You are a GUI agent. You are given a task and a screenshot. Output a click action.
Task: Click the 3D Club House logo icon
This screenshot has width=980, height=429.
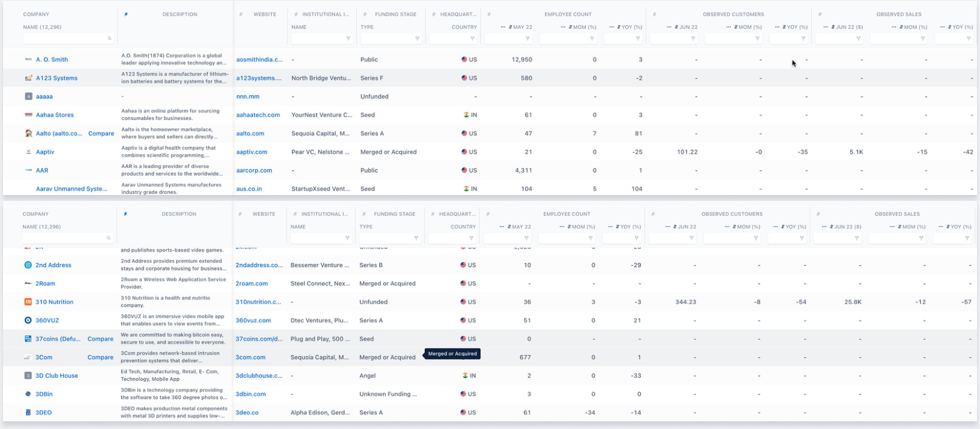click(x=28, y=376)
